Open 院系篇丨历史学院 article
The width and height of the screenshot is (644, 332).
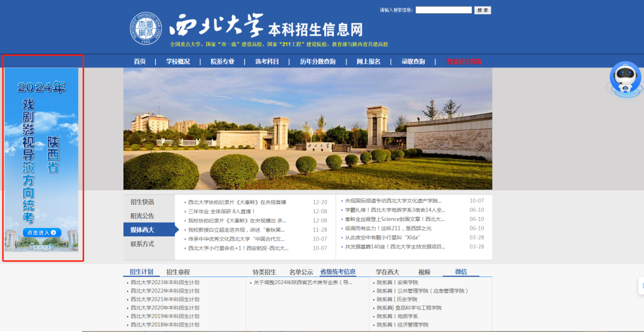click(397, 300)
